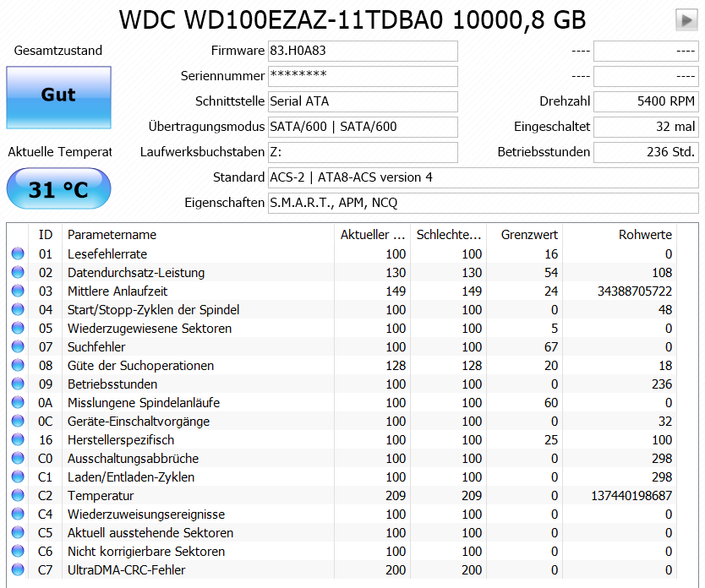
Task: Click status icon for Start/Stopp-Zyklen row
Action: (x=18, y=309)
